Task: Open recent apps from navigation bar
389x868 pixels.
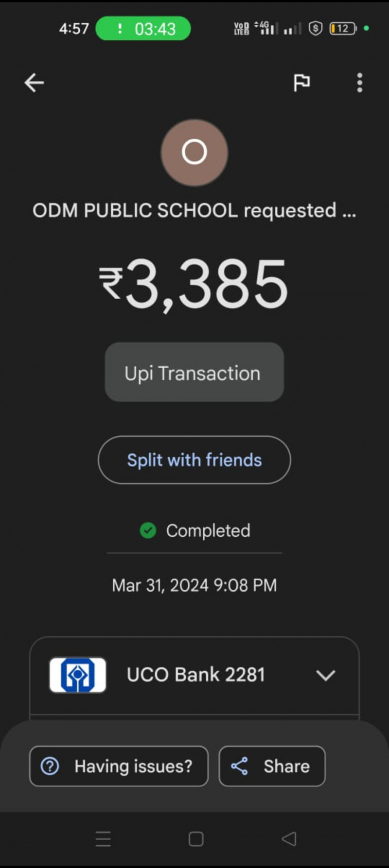Action: click(x=103, y=839)
